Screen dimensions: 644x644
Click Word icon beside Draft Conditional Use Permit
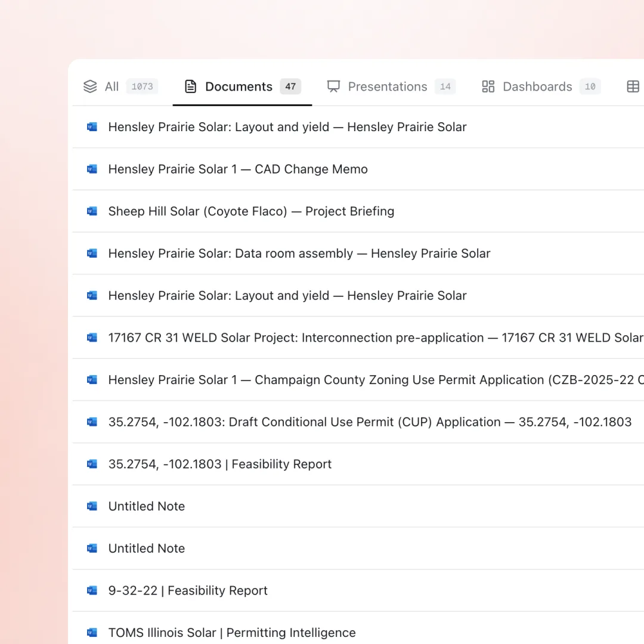click(92, 422)
